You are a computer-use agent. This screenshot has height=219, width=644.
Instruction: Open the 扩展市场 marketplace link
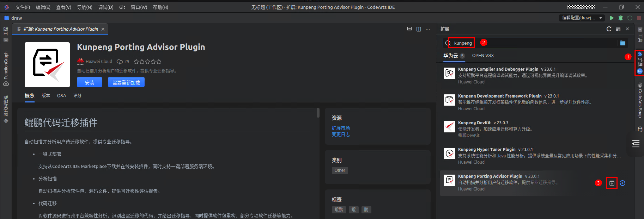click(x=341, y=128)
